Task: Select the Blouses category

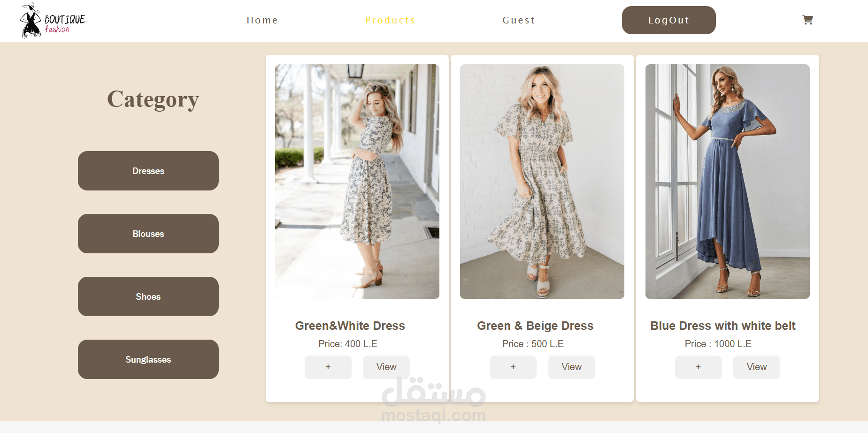Action: point(148,234)
